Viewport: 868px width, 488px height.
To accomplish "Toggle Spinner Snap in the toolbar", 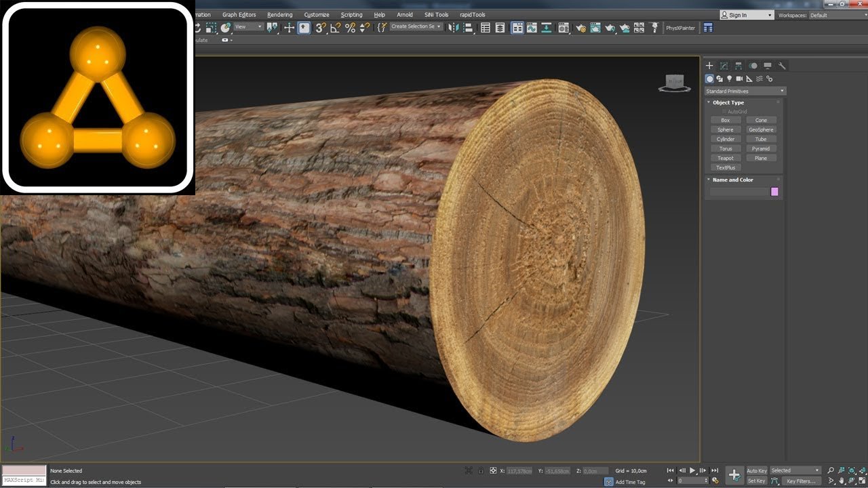I will (364, 28).
